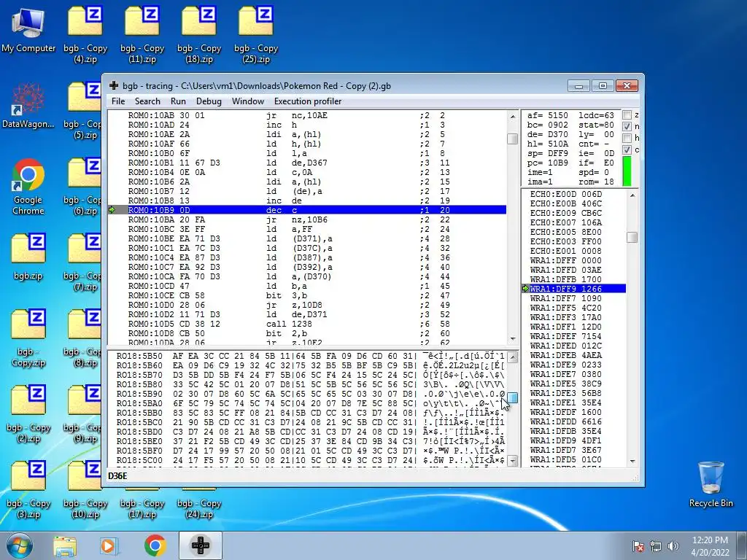Select bgb - Copy (8).zip on desktop

pyautogui.click(x=82, y=338)
